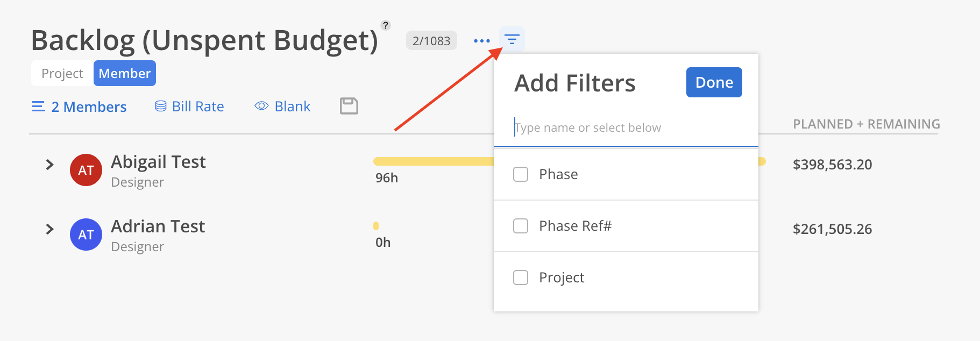
Task: Open the three-dot more options menu
Action: [x=481, y=41]
